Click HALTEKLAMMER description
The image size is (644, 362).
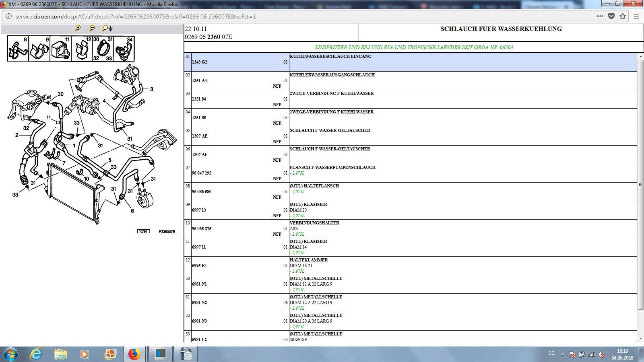(309, 260)
